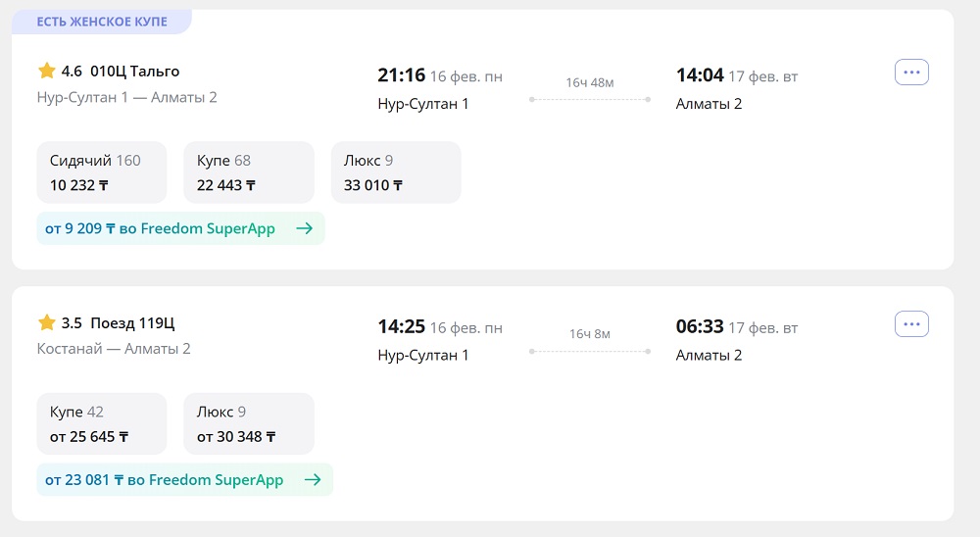Click the 16ч 8м trip duration line

tap(589, 351)
